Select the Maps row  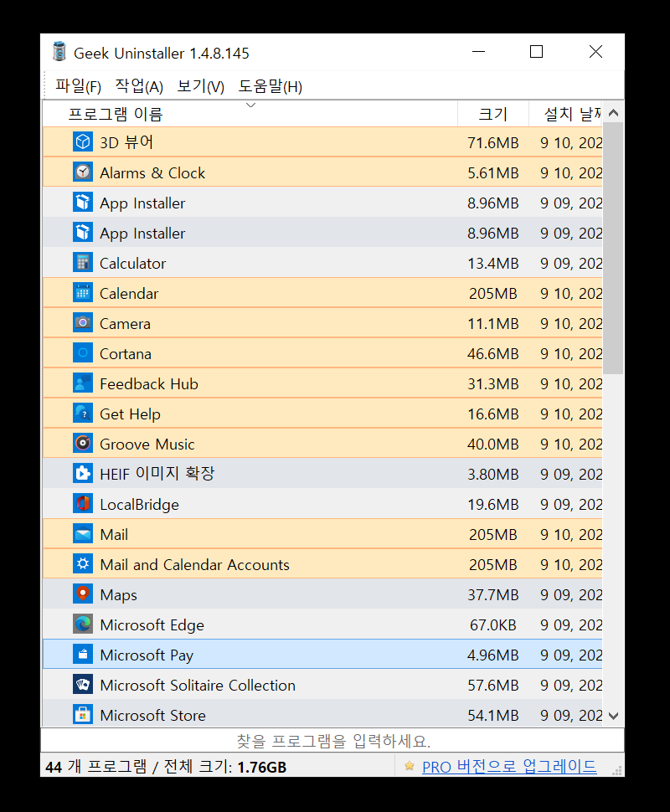322,594
